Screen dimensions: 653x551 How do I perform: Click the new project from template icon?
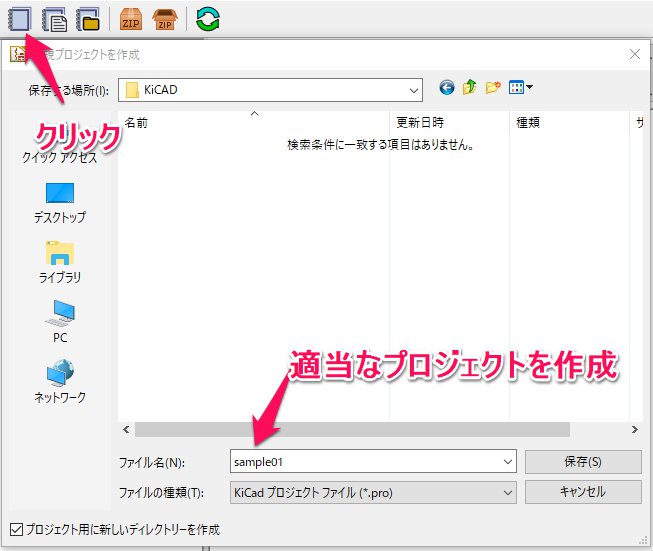click(x=54, y=18)
